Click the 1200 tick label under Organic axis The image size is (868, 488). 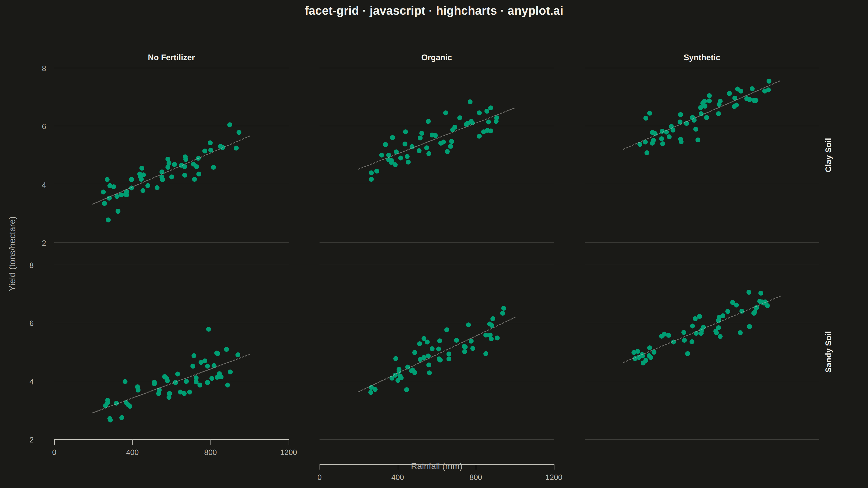coord(554,477)
